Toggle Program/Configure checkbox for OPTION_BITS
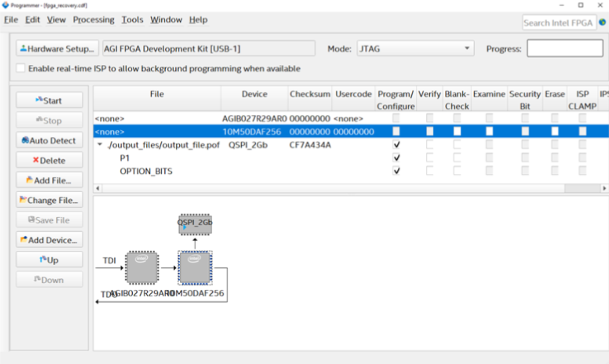Viewport: 609px width, 364px height. pos(396,171)
